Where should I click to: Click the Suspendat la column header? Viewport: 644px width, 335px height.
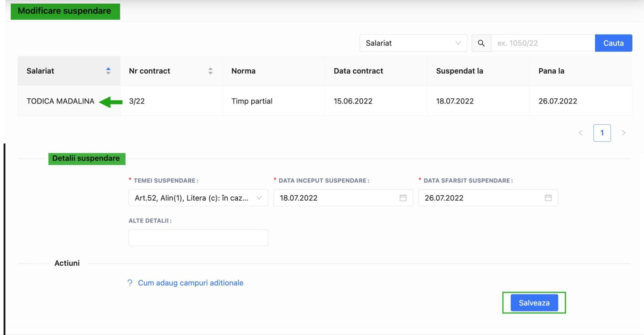(478, 71)
